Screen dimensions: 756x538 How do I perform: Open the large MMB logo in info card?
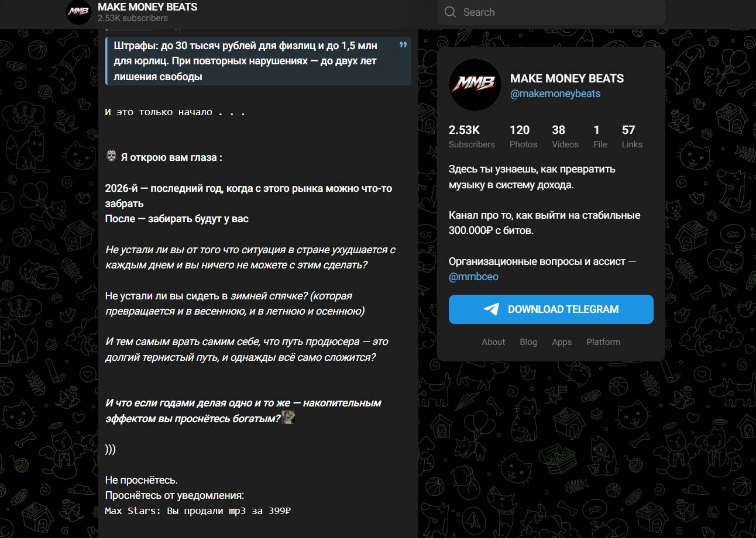click(x=475, y=85)
